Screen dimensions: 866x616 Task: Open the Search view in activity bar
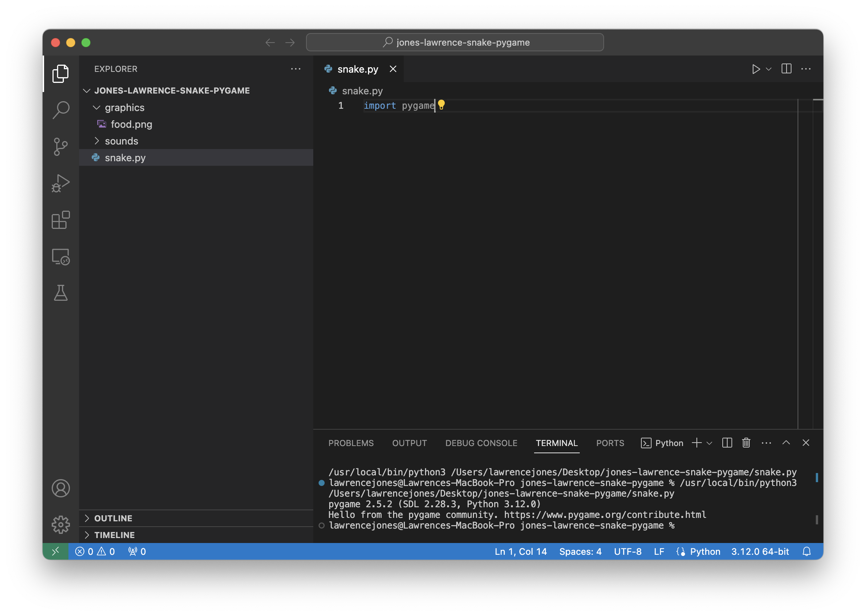61,110
